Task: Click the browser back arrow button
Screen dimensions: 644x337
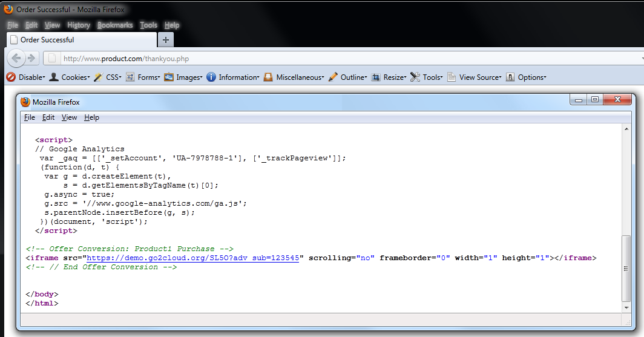Action: coord(16,59)
